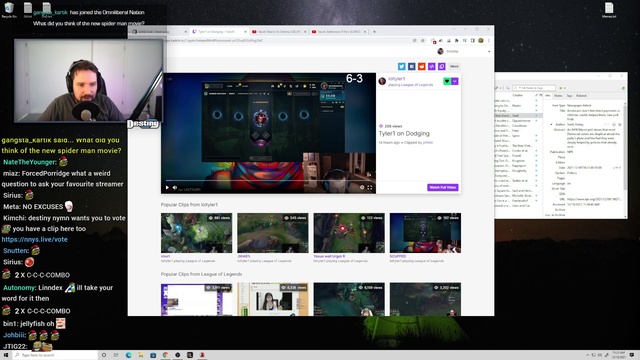The width and height of the screenshot is (640, 360).
Task: Open the League clip with 4,108 views
Action: (349, 299)
